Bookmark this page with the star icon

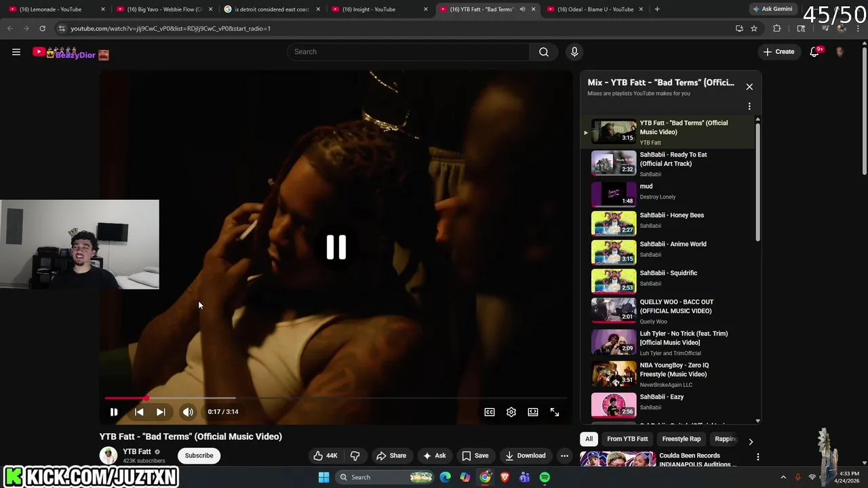coord(754,28)
